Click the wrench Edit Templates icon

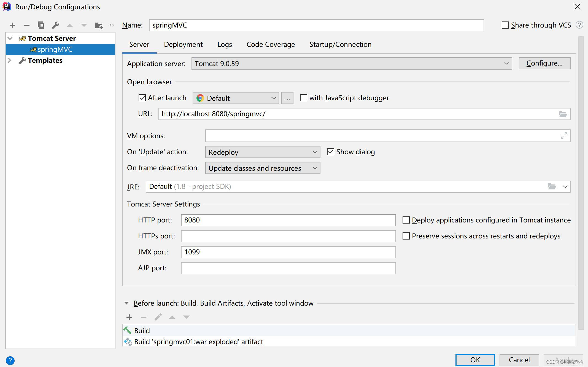pyautogui.click(x=55, y=25)
